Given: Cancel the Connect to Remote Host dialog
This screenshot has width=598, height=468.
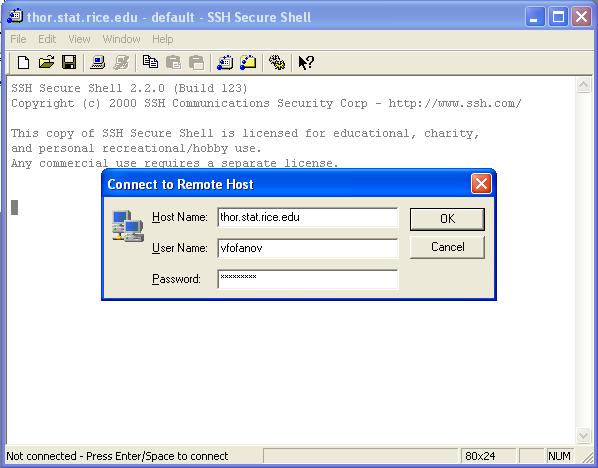Looking at the screenshot, I should [447, 247].
